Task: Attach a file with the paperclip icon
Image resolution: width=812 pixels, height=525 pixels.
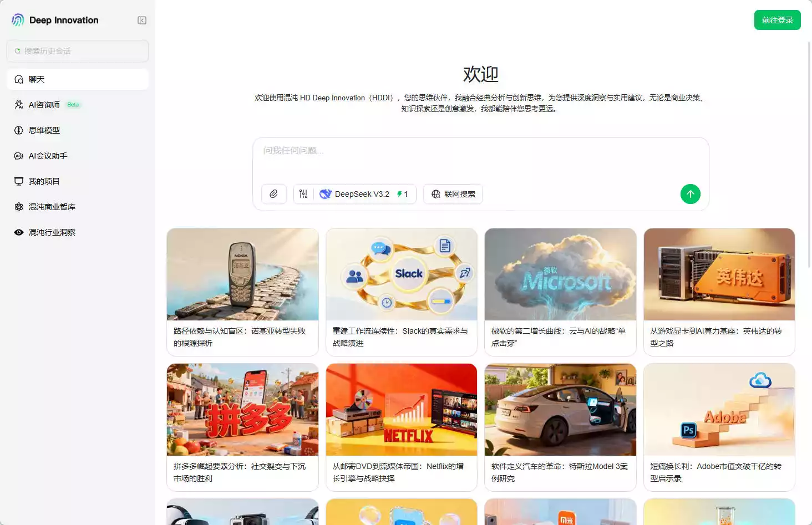Action: 274,194
